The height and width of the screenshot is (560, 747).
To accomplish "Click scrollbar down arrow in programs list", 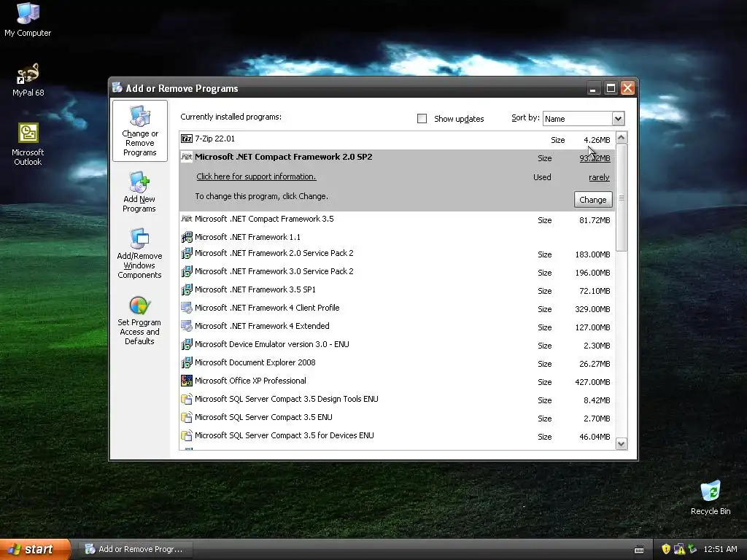I will pos(622,444).
